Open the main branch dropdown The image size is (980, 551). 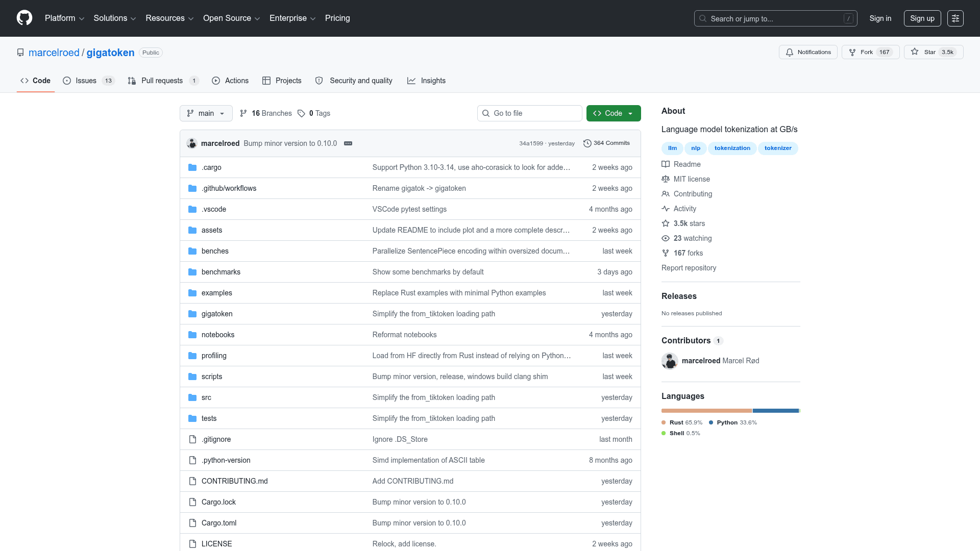206,113
